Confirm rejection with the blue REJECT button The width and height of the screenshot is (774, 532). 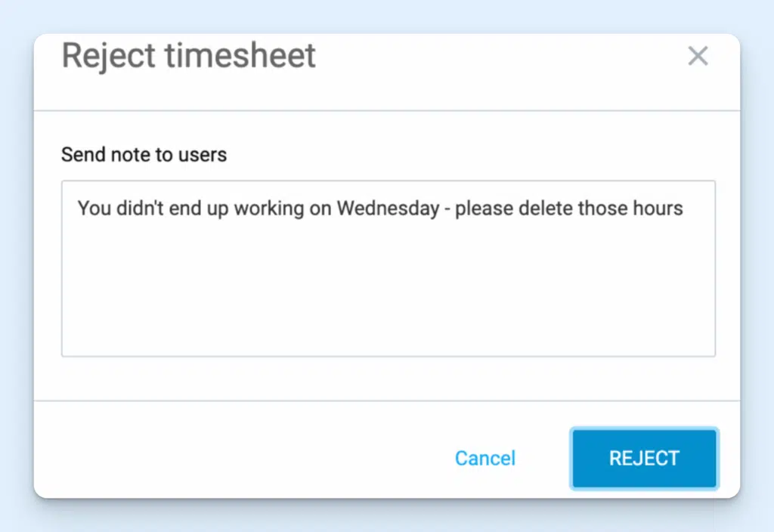pyautogui.click(x=643, y=458)
